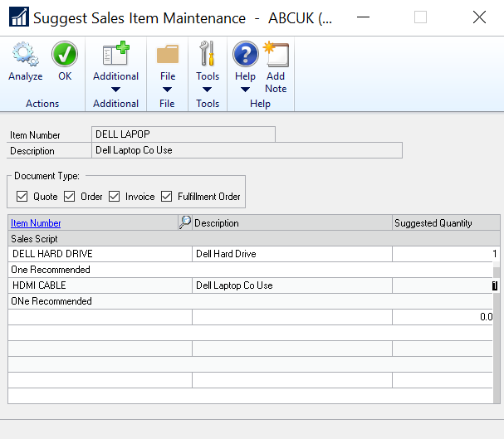The image size is (504, 439).
Task: Open the Additional window icon
Action: pyautogui.click(x=115, y=54)
